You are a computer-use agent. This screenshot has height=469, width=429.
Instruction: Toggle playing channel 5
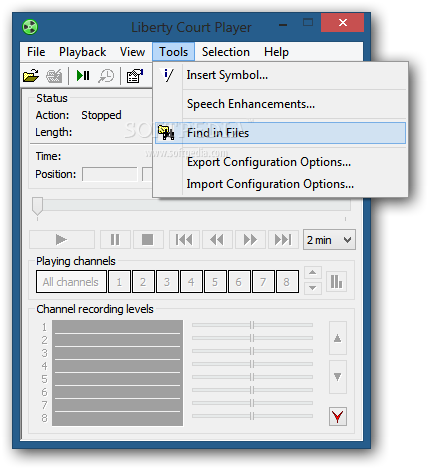coord(215,282)
